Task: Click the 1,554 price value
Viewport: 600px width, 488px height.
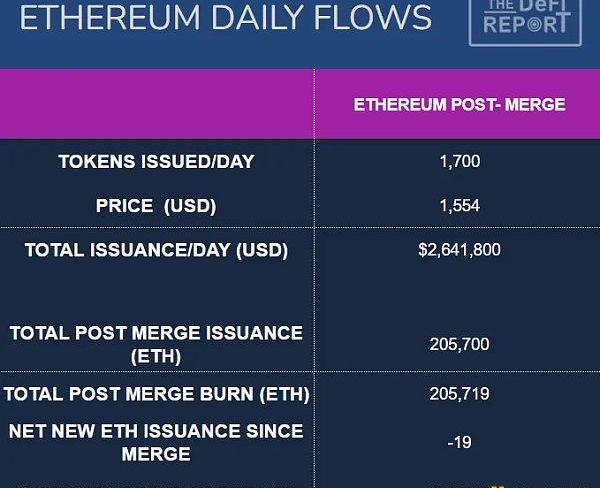Action: point(459,206)
